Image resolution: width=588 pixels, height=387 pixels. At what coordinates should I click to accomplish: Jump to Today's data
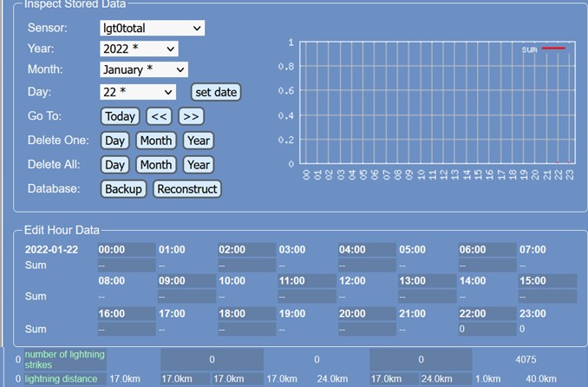click(120, 116)
